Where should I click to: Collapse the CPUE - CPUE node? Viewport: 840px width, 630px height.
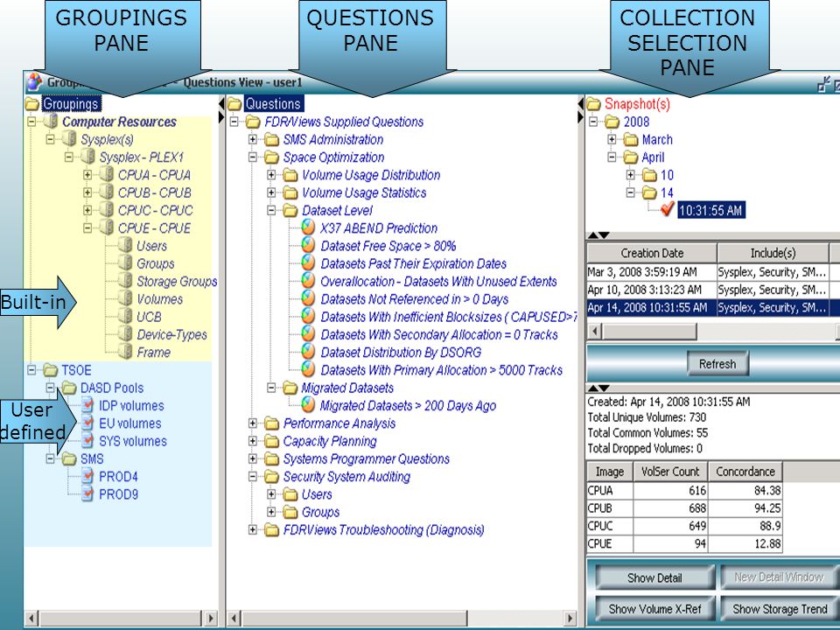click(87, 227)
